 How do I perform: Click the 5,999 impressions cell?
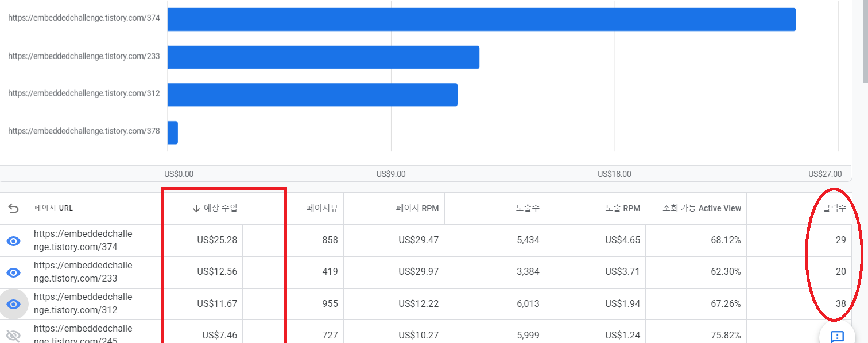coord(528,335)
